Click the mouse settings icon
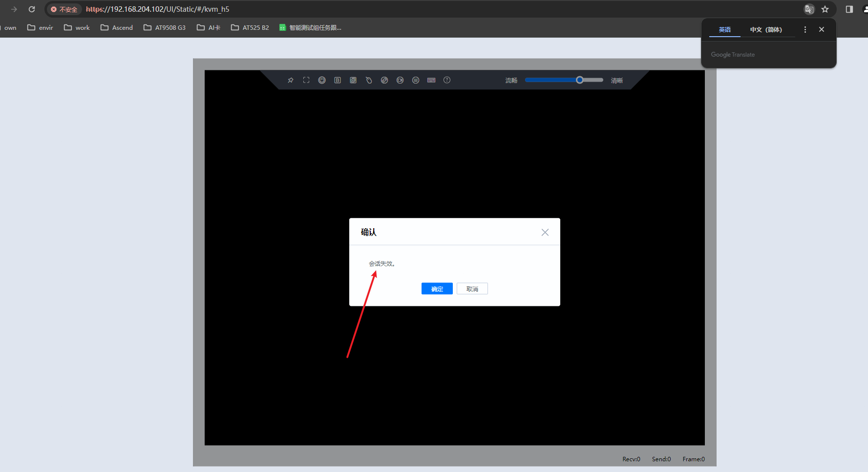The width and height of the screenshot is (868, 472). tap(369, 80)
